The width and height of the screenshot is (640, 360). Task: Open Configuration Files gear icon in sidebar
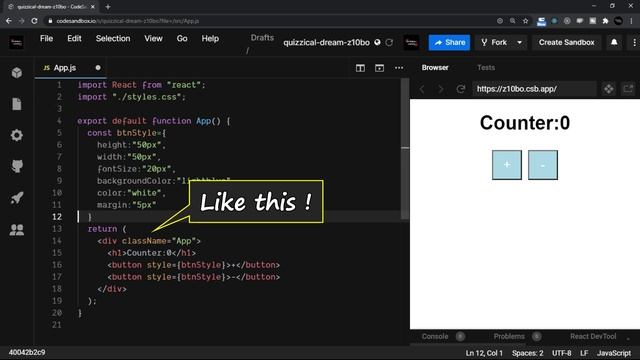17,135
